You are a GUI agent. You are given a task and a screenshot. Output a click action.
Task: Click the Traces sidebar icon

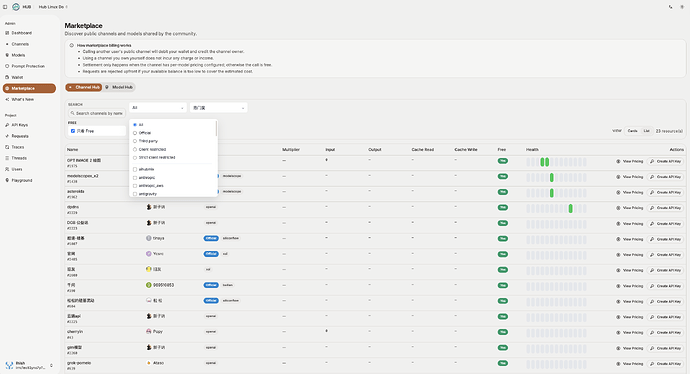tap(7, 147)
